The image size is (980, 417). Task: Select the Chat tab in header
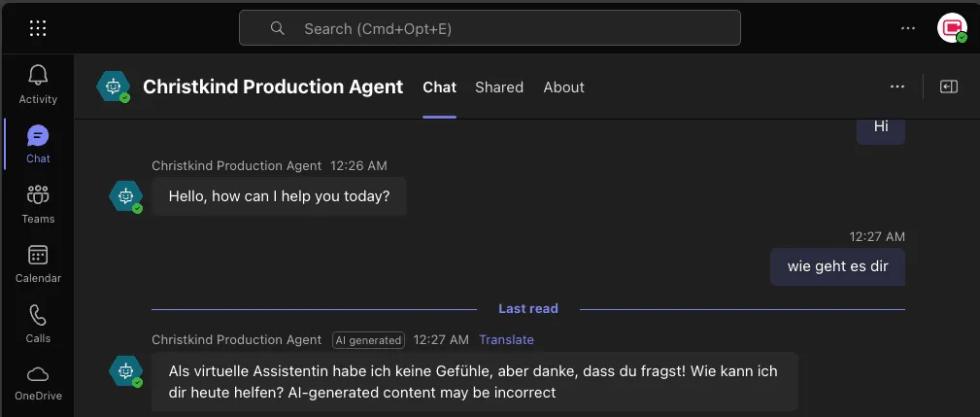pyautogui.click(x=439, y=87)
